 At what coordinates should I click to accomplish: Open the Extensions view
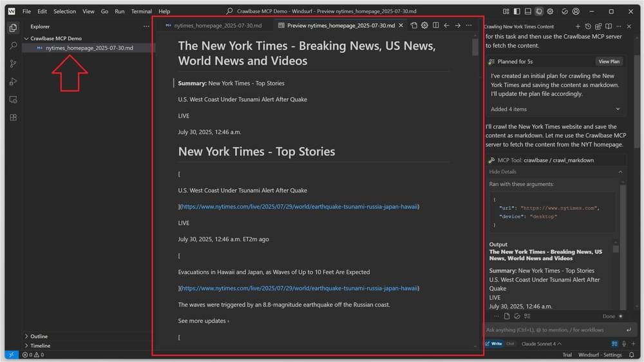point(13,118)
